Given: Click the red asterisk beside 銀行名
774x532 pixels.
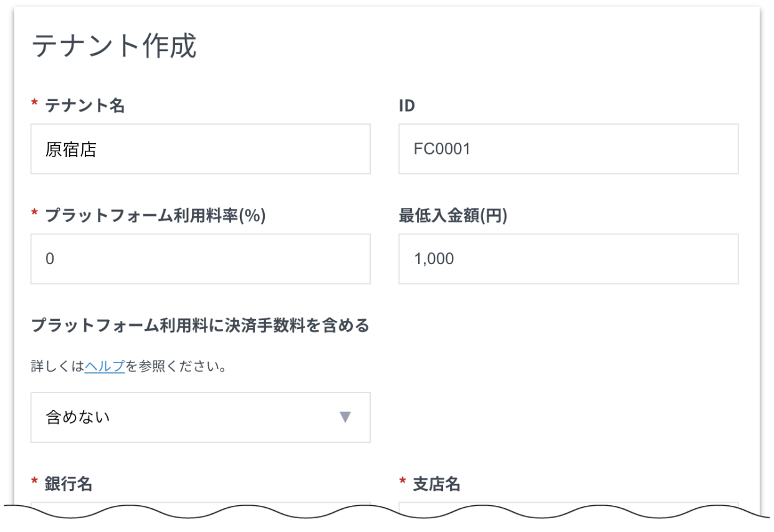Looking at the screenshot, I should point(34,483).
